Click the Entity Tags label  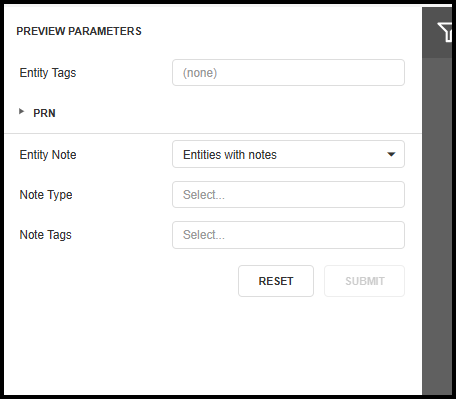48,73
